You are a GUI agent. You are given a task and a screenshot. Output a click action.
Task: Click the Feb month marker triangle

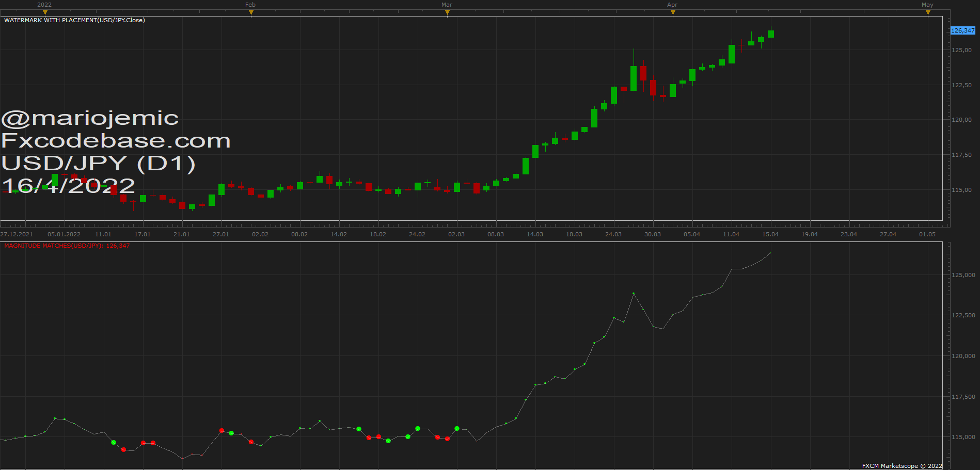(x=251, y=12)
